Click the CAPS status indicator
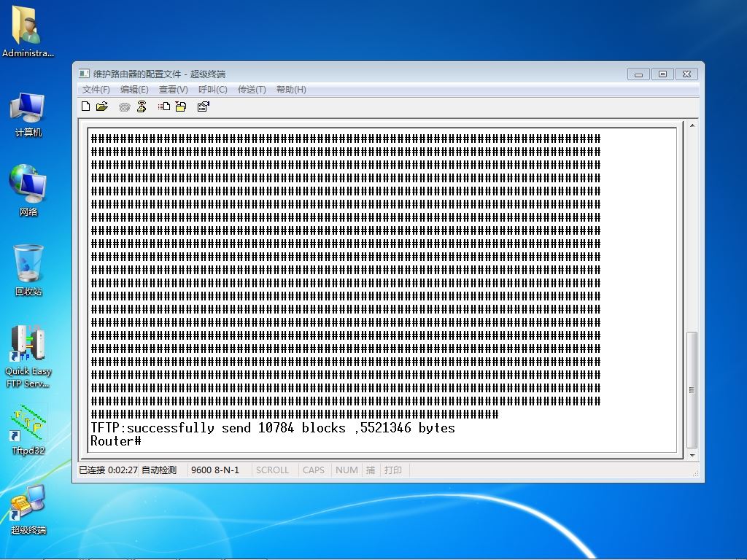This screenshot has width=747, height=560. click(314, 470)
